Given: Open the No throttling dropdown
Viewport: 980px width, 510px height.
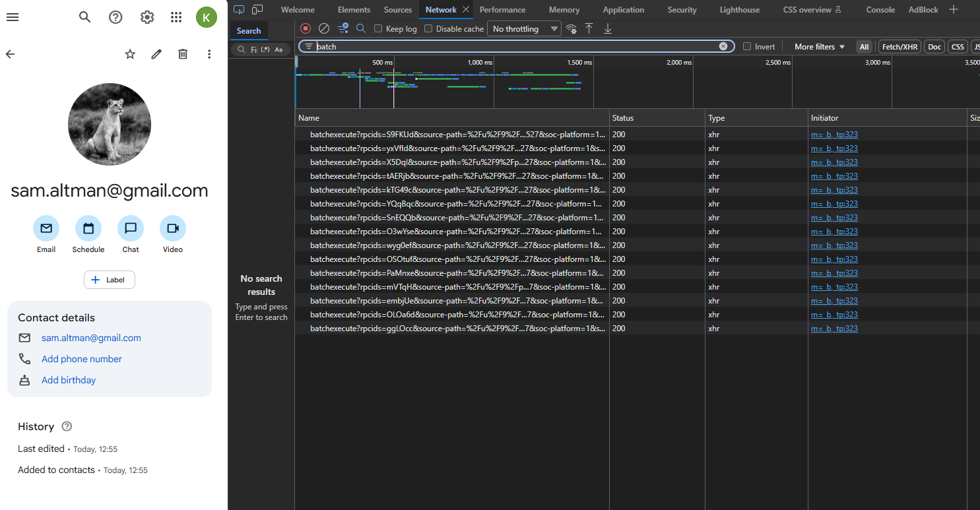Looking at the screenshot, I should [x=524, y=28].
